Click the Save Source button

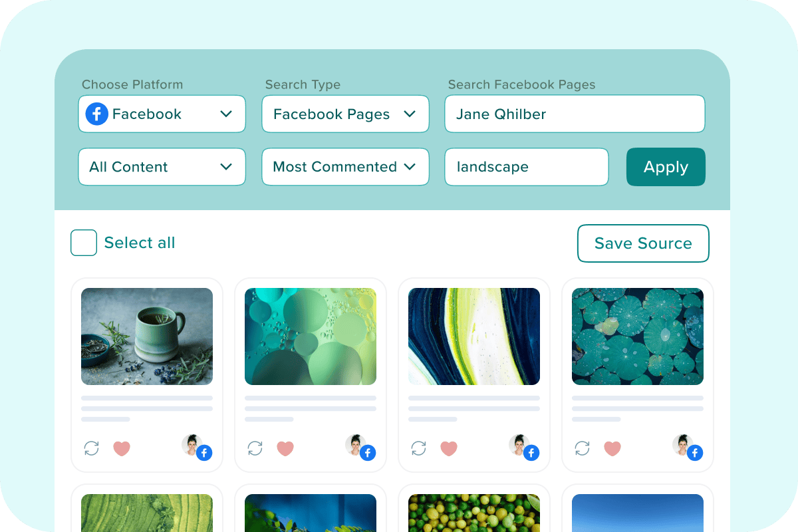click(643, 243)
